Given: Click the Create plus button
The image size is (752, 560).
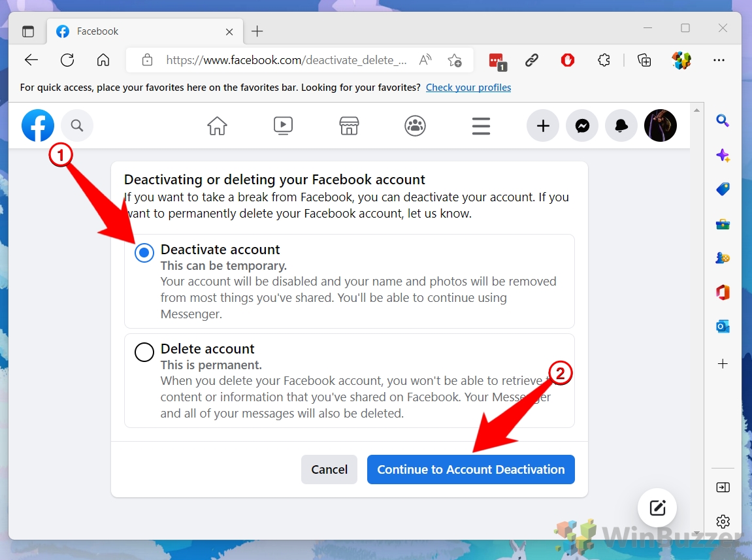Looking at the screenshot, I should 543,125.
